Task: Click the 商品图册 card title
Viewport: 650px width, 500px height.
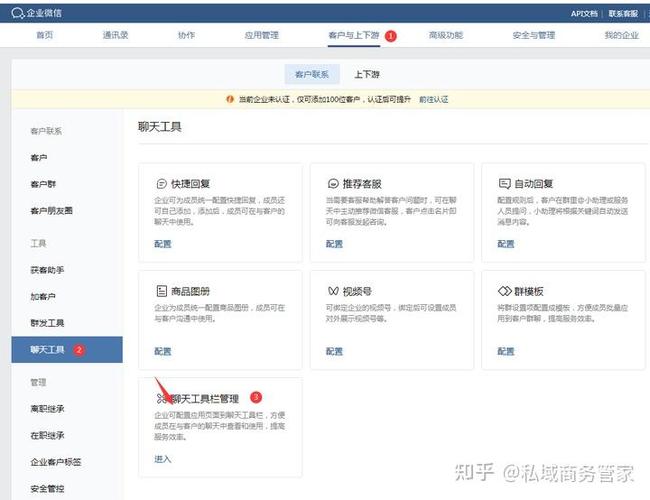Action: pos(191,291)
